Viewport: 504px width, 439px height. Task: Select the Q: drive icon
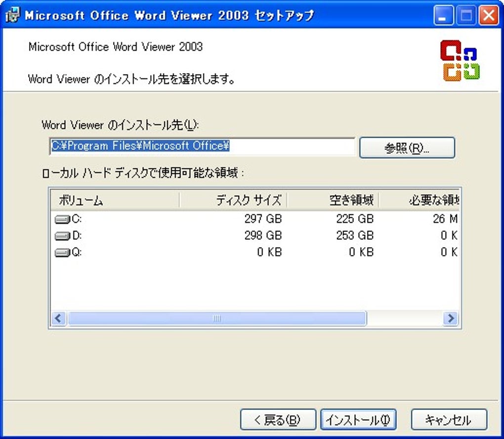(x=62, y=253)
